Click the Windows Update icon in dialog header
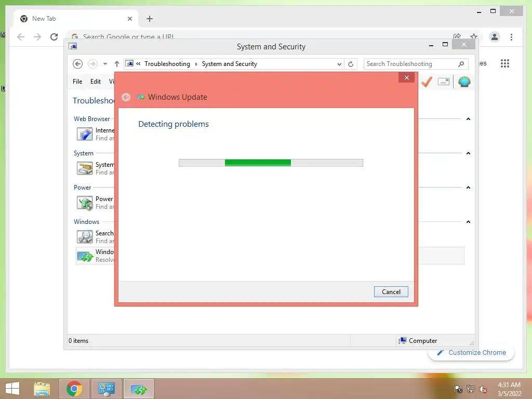The width and height of the screenshot is (532, 399). [141, 97]
